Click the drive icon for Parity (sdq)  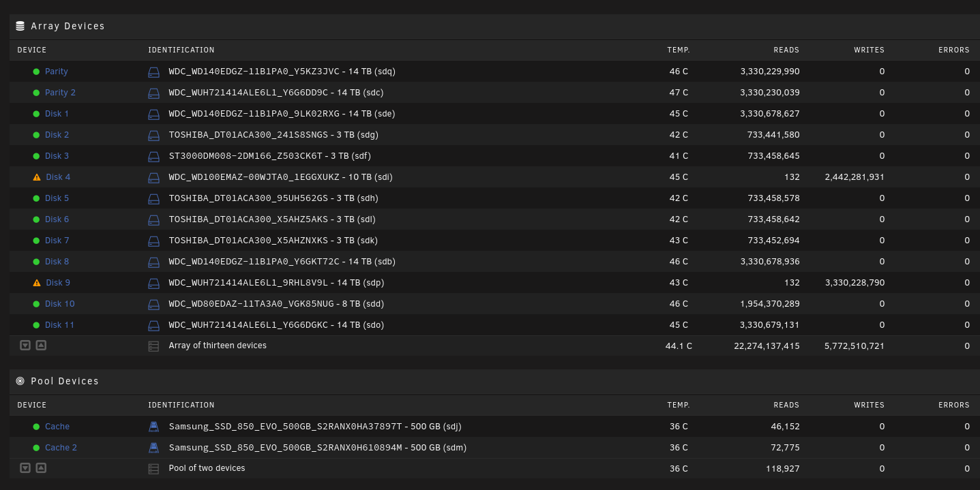click(x=153, y=72)
